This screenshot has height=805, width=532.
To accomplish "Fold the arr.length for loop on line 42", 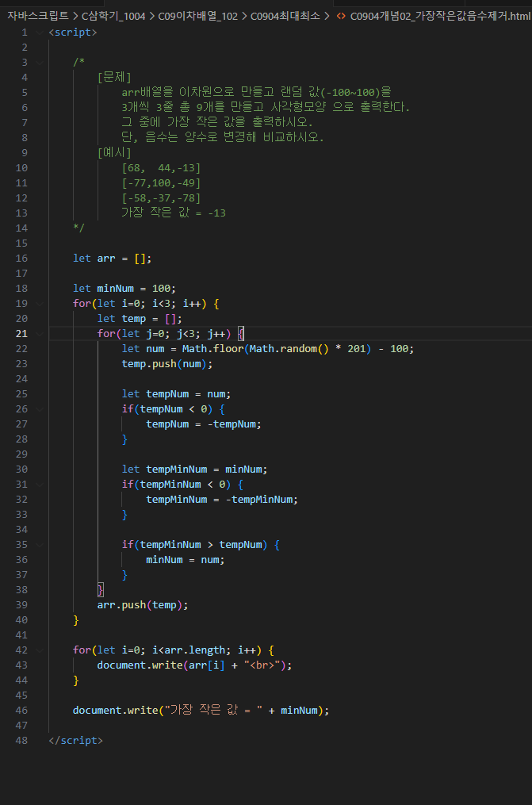I will point(40,650).
